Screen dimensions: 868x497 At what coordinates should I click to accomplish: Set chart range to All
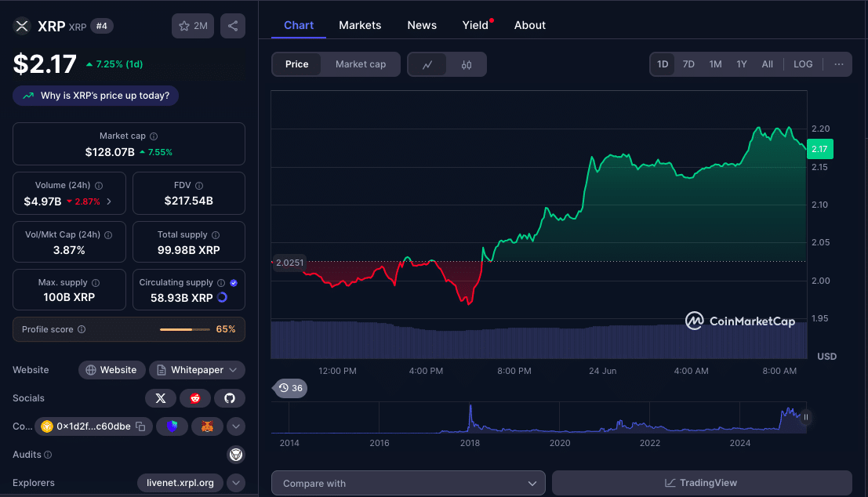point(768,64)
